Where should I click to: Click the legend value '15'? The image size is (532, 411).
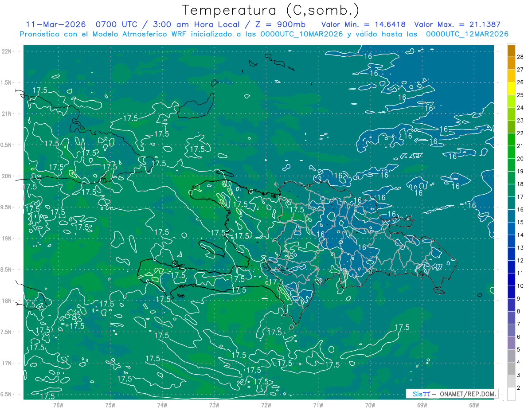point(520,222)
